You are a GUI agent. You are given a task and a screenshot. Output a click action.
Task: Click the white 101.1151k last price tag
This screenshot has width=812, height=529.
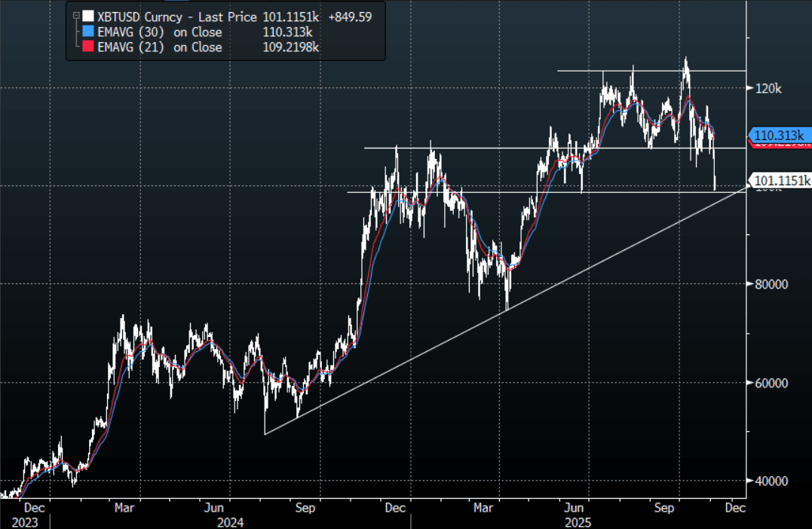click(x=782, y=180)
